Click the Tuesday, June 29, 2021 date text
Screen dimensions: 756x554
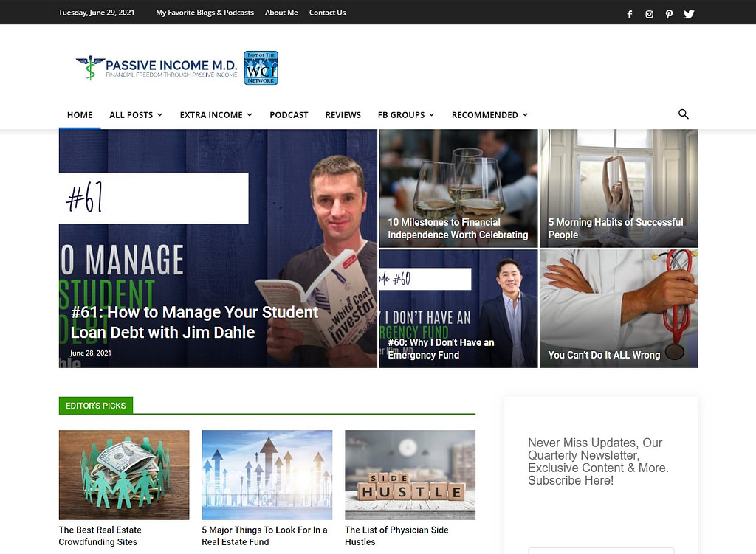[97, 13]
